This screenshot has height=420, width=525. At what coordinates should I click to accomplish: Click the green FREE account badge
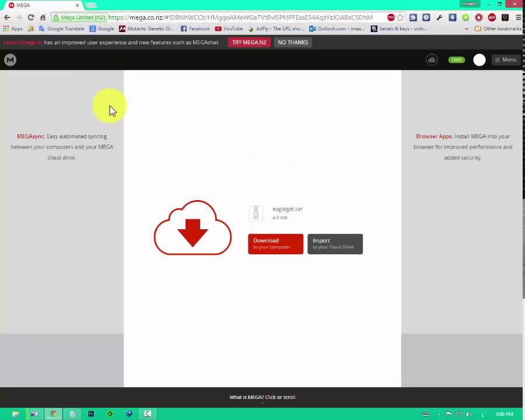(456, 60)
